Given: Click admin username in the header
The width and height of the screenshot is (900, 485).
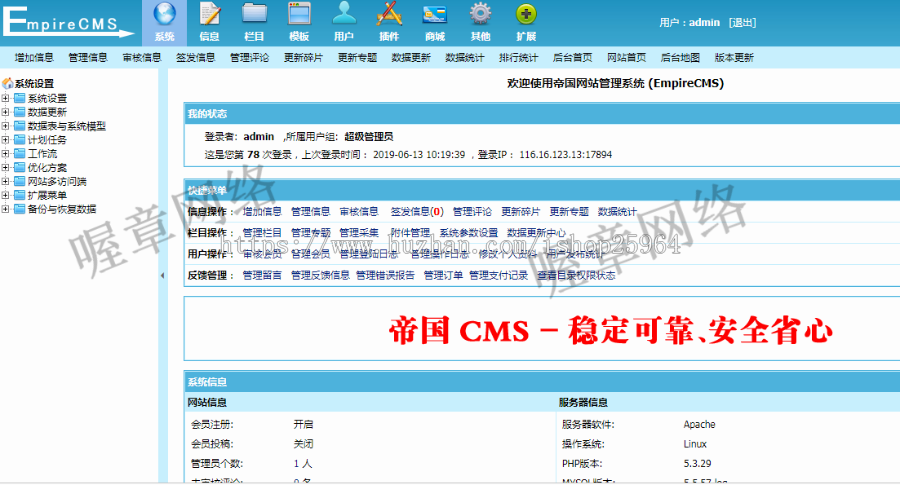Looking at the screenshot, I should [704, 22].
